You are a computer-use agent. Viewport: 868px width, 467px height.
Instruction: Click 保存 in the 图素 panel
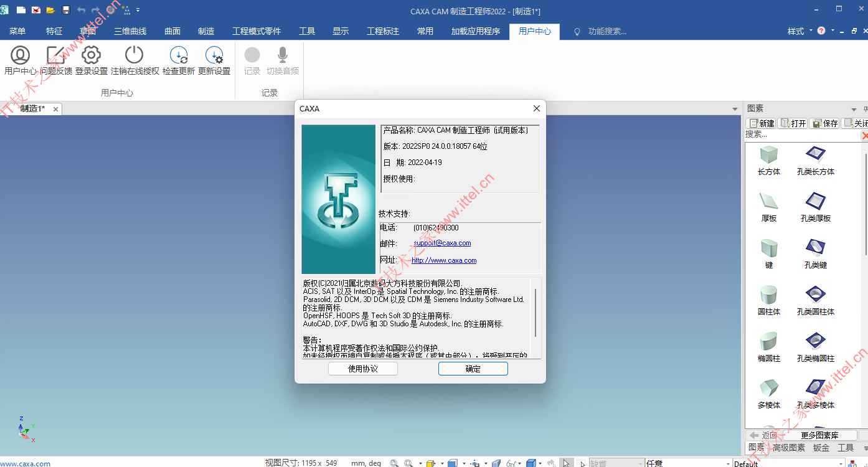pos(825,123)
